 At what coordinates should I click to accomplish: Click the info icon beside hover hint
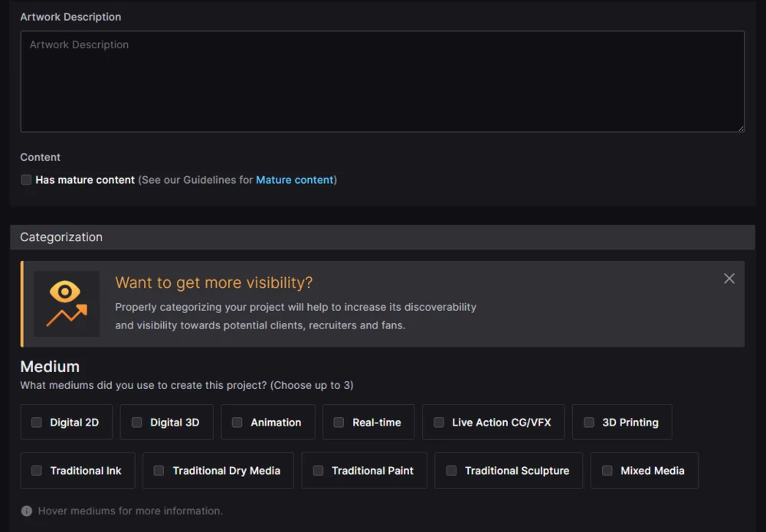[27, 511]
